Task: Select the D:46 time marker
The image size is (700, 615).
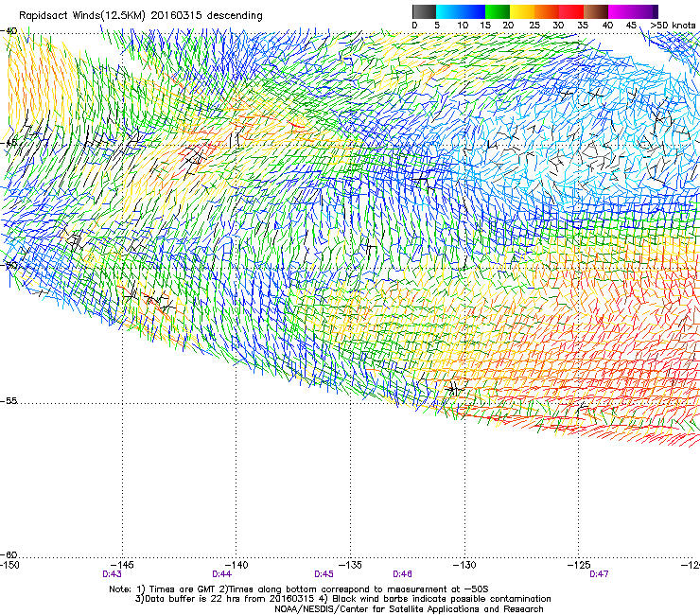Action: pyautogui.click(x=402, y=574)
